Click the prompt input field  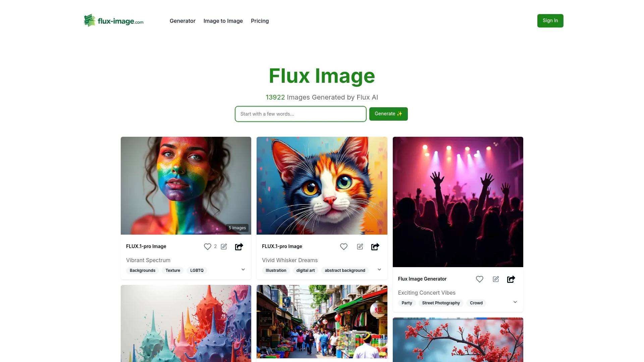300,114
